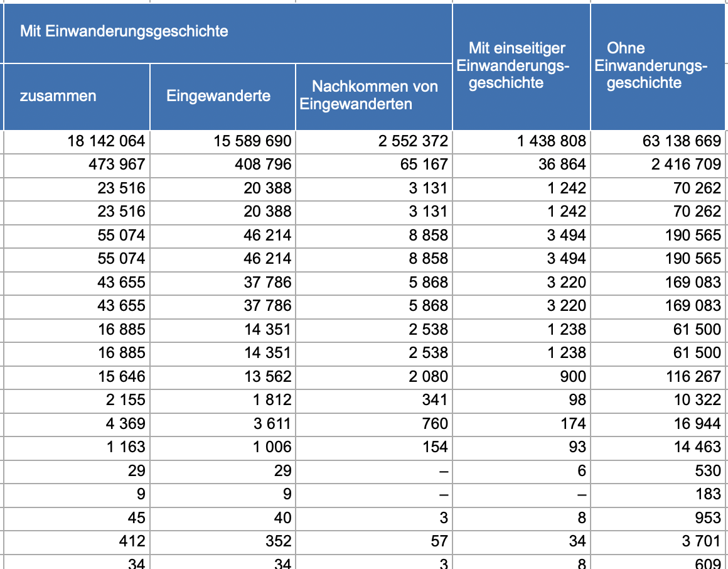Click the cell showing 65 167
The image size is (728, 569).
pos(374,165)
